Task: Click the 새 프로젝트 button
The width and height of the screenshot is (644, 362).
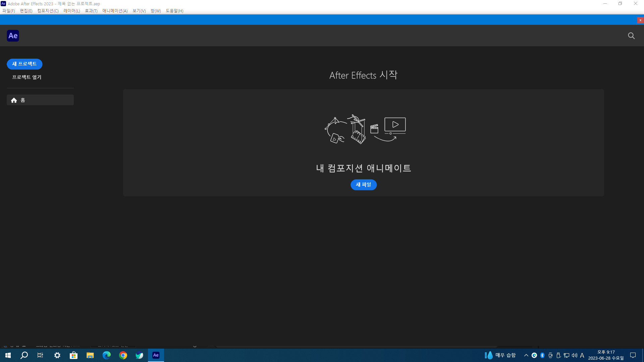Action: tap(24, 64)
